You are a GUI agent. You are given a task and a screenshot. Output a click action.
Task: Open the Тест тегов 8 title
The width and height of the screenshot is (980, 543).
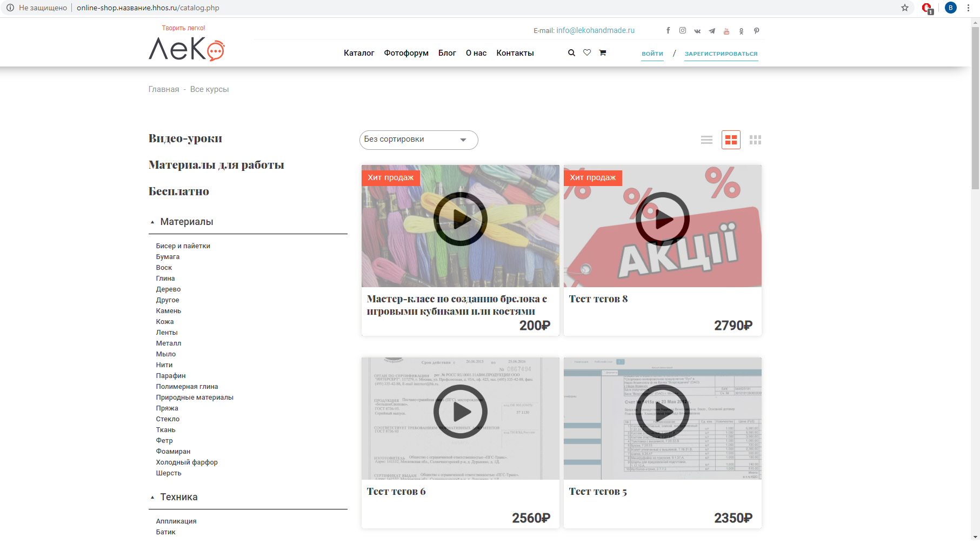pos(598,299)
